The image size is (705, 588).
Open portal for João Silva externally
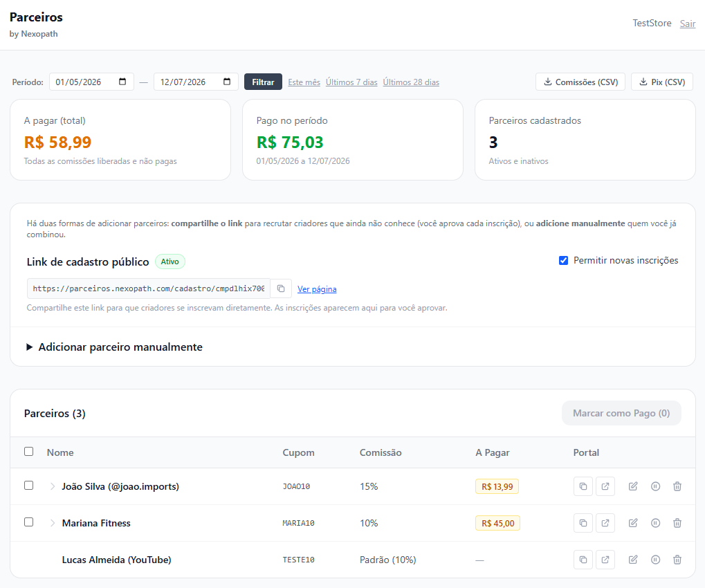(x=605, y=486)
